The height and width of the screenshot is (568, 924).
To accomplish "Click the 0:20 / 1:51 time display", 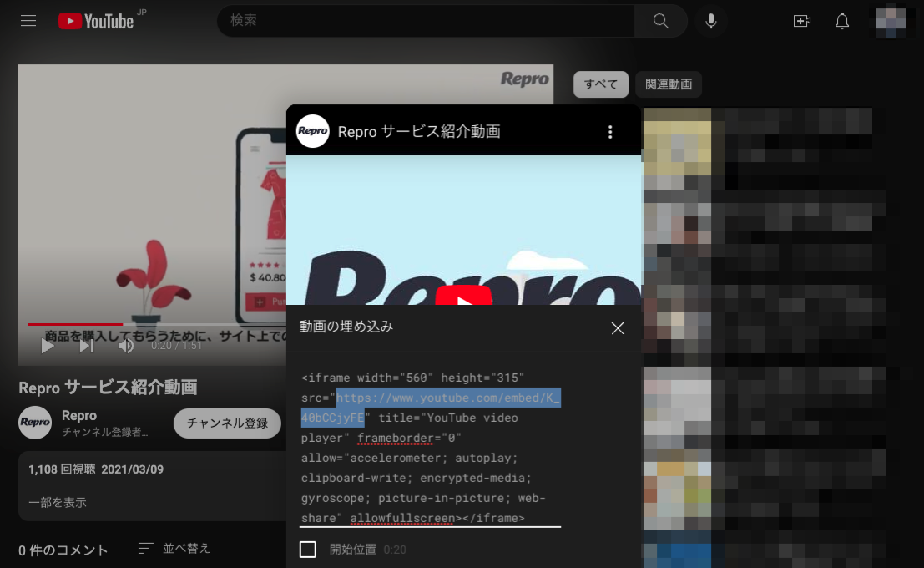I will (x=176, y=346).
